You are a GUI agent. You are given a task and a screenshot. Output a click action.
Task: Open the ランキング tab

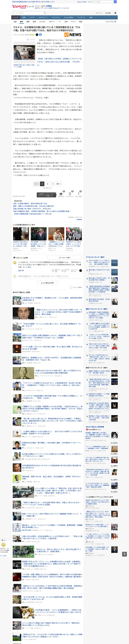81,17
